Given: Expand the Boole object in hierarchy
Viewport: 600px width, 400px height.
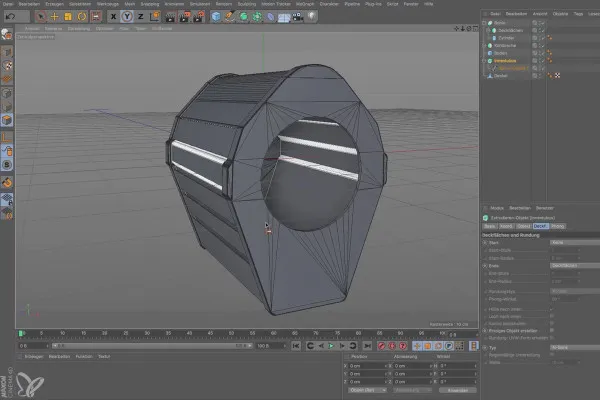Looking at the screenshot, I should click(485, 22).
